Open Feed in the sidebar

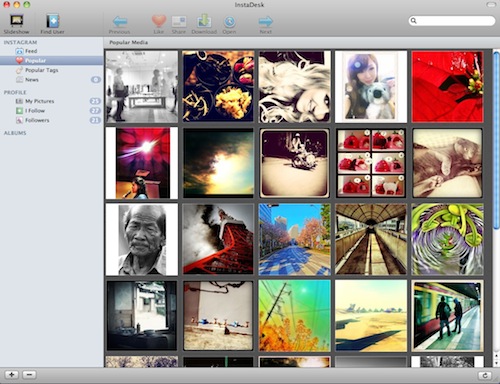pos(52,51)
